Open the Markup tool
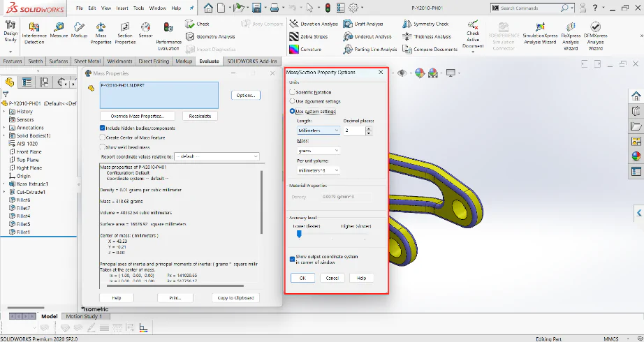This screenshot has width=644, height=342. (x=79, y=31)
